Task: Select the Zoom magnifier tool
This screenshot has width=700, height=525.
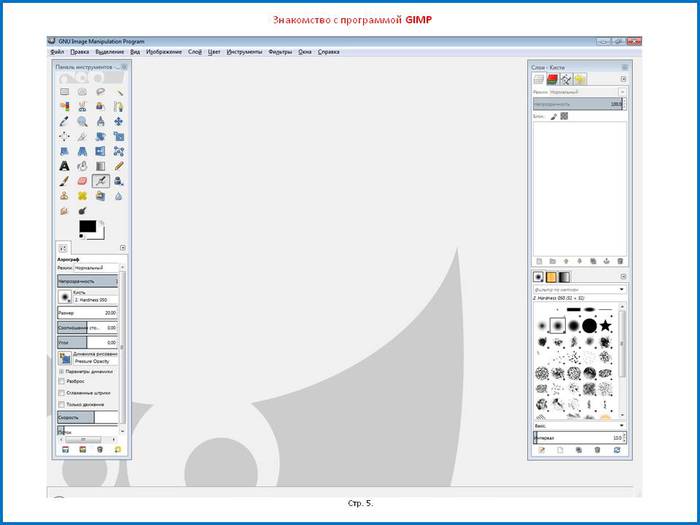Action: tap(82, 121)
